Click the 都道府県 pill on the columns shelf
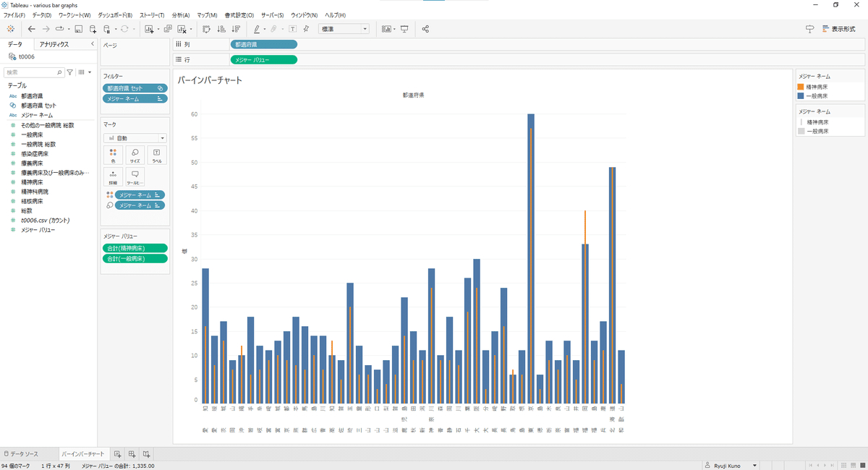Image resolution: width=868 pixels, height=470 pixels. [x=263, y=45]
